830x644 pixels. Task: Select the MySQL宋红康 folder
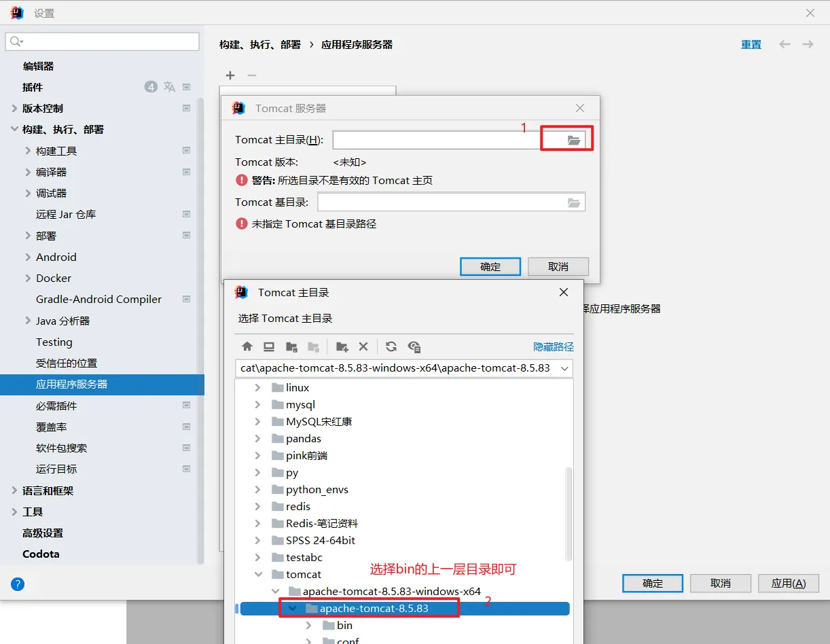tap(319, 421)
